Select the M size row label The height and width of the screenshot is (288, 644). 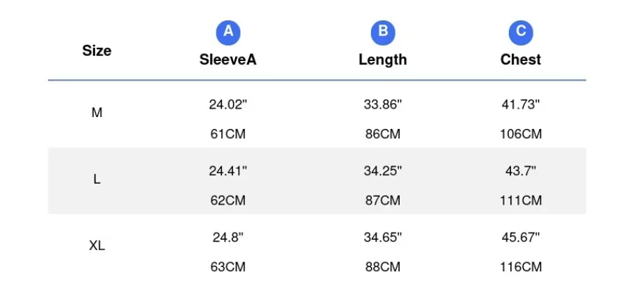click(97, 113)
